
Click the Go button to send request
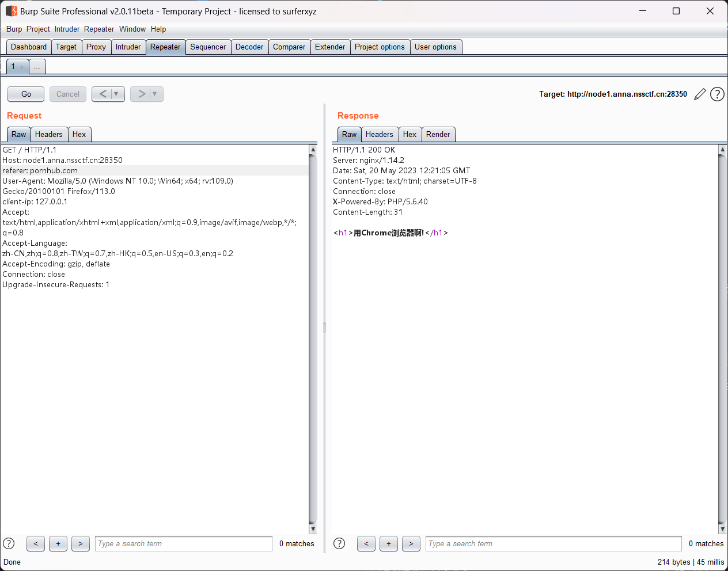pos(26,94)
